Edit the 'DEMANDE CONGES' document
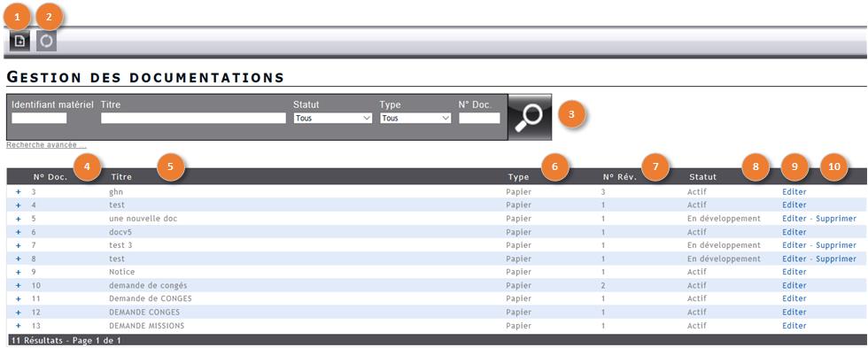Image resolution: width=868 pixels, height=348 pixels. coord(794,312)
